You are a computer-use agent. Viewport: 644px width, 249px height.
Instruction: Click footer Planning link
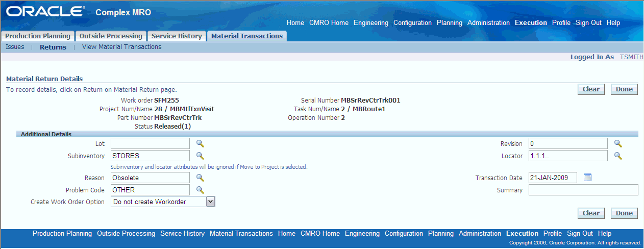point(441,234)
